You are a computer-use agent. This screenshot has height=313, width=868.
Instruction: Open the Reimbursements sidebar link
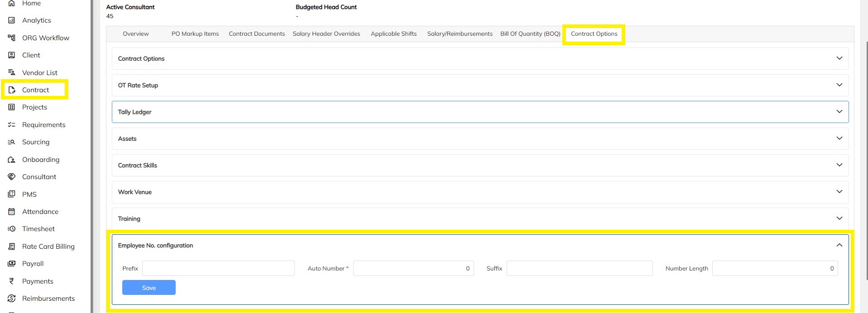[48, 299]
